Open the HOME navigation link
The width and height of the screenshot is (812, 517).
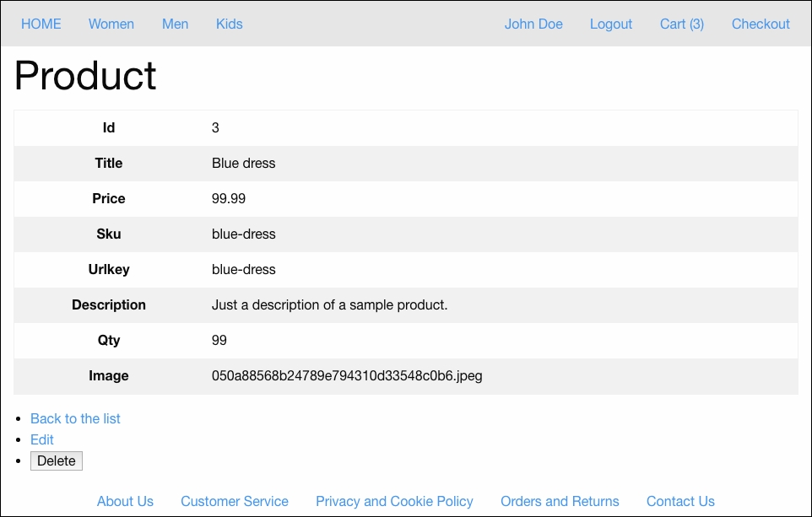[41, 24]
